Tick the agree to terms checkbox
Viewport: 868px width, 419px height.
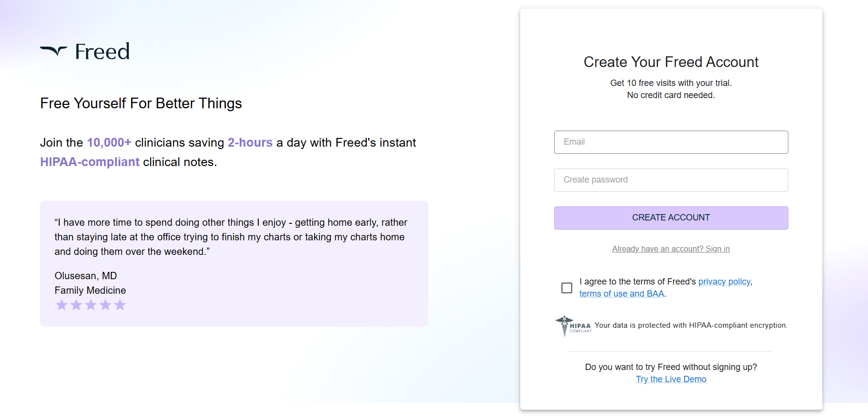(566, 288)
